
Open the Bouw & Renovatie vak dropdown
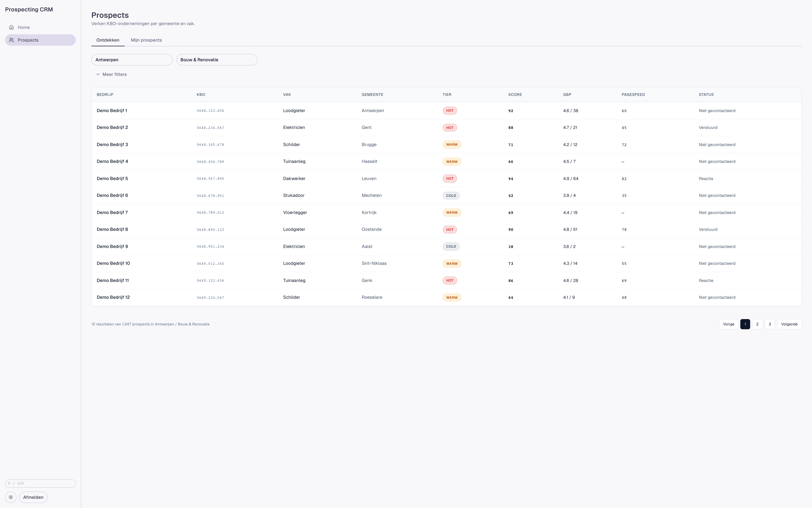pyautogui.click(x=217, y=60)
